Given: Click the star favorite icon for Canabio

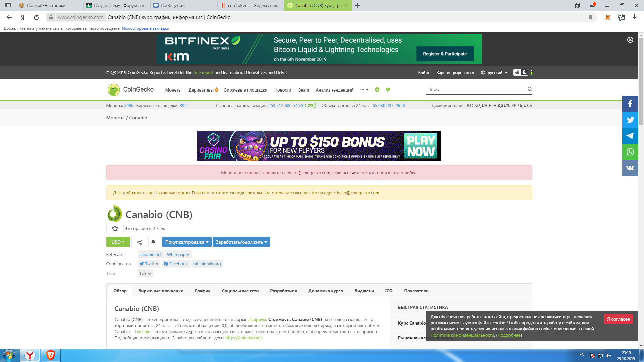Looking at the screenshot, I should tap(115, 229).
